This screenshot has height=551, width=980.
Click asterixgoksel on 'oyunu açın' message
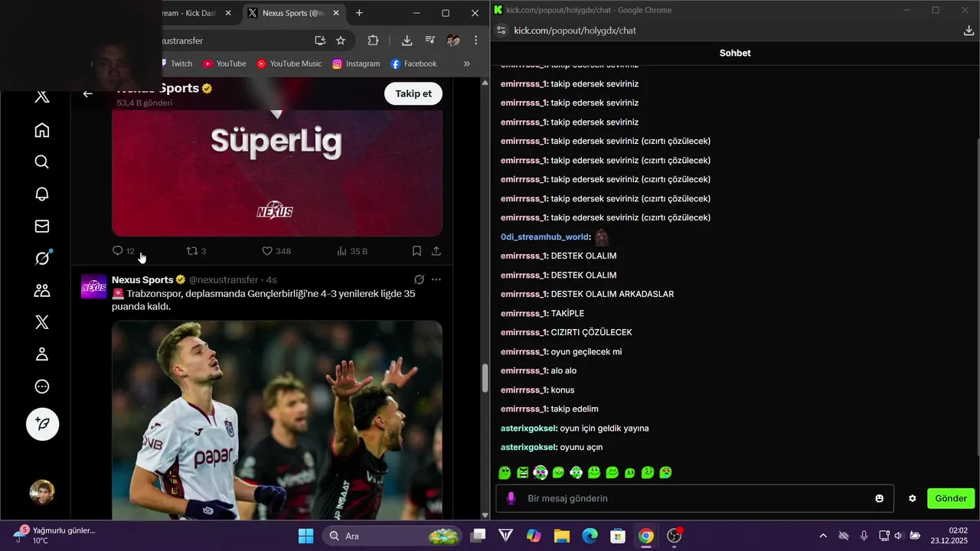[528, 448]
